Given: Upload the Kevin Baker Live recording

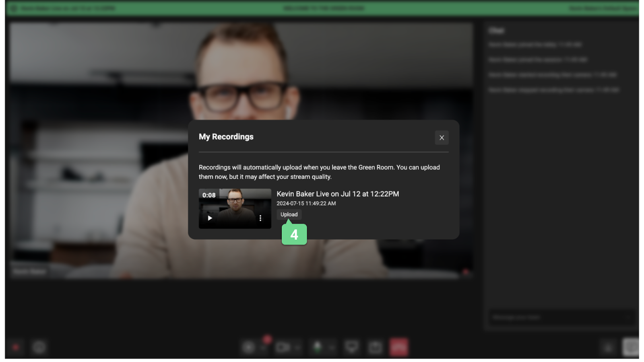Looking at the screenshot, I should [x=289, y=214].
